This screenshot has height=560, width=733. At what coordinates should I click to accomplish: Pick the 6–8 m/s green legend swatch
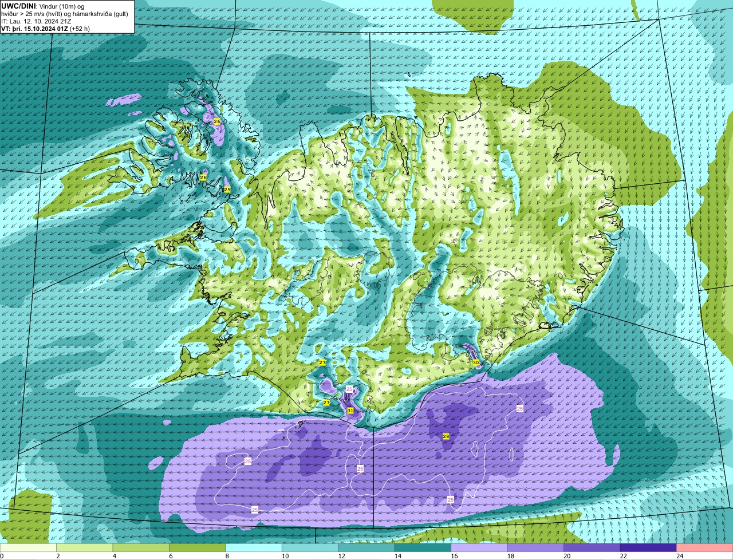pyautogui.click(x=198, y=548)
